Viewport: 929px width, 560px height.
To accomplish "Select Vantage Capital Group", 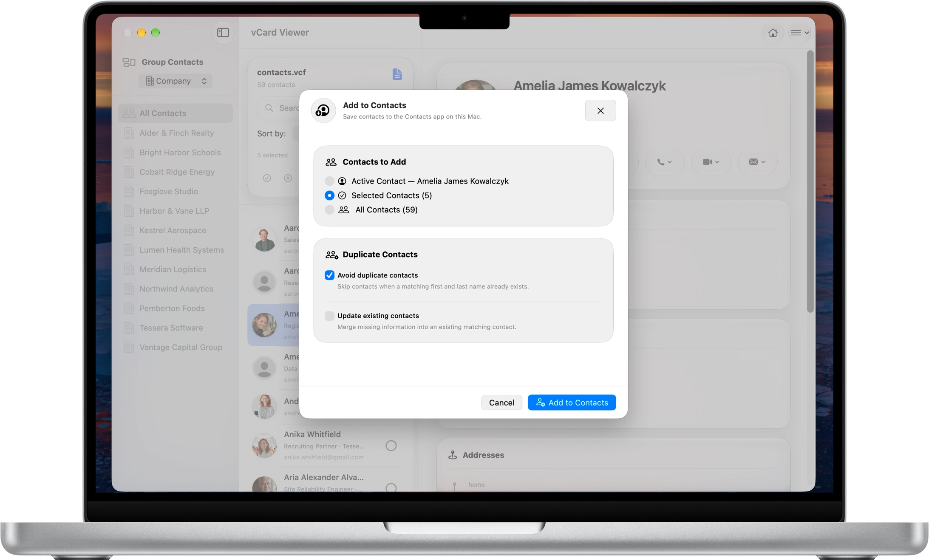I will (175, 348).
